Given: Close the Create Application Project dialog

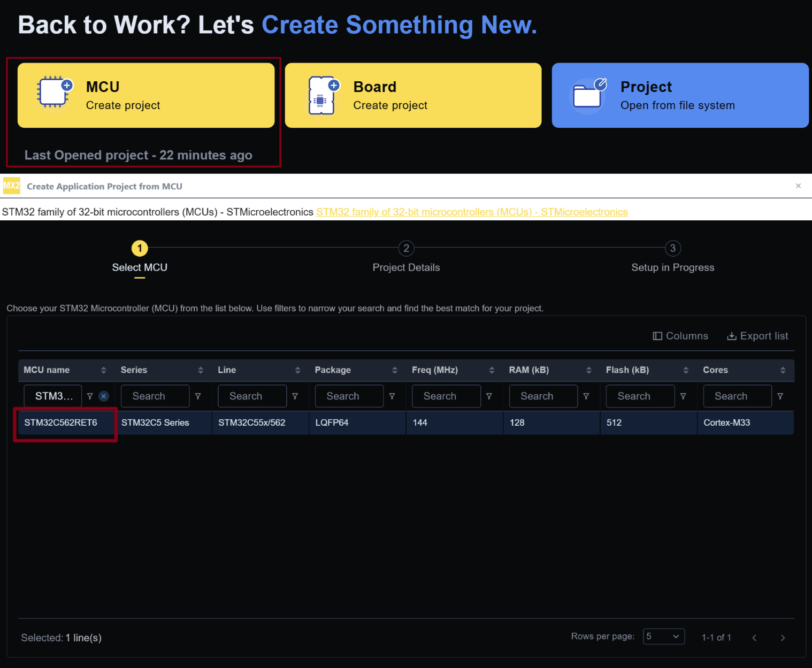Looking at the screenshot, I should pyautogui.click(x=798, y=186).
